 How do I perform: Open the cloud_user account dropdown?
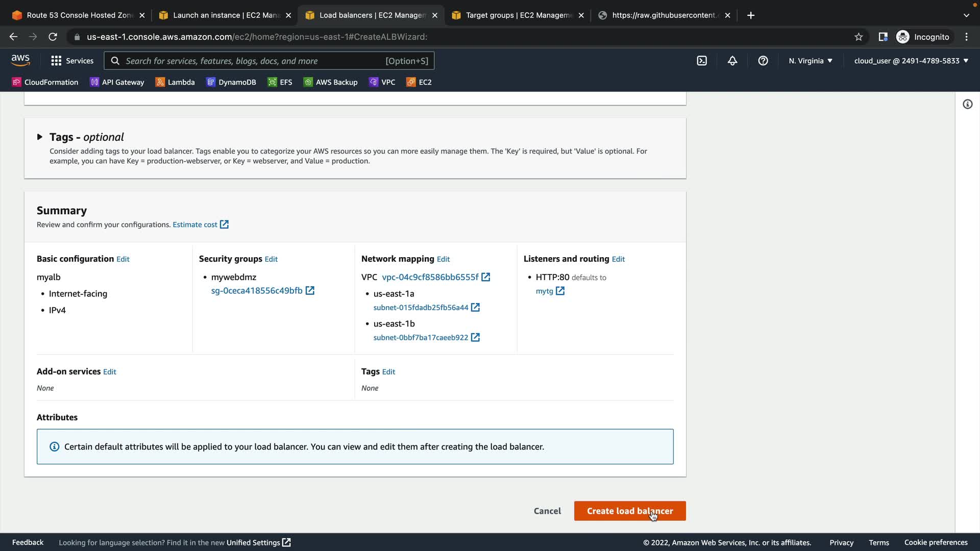click(911, 61)
